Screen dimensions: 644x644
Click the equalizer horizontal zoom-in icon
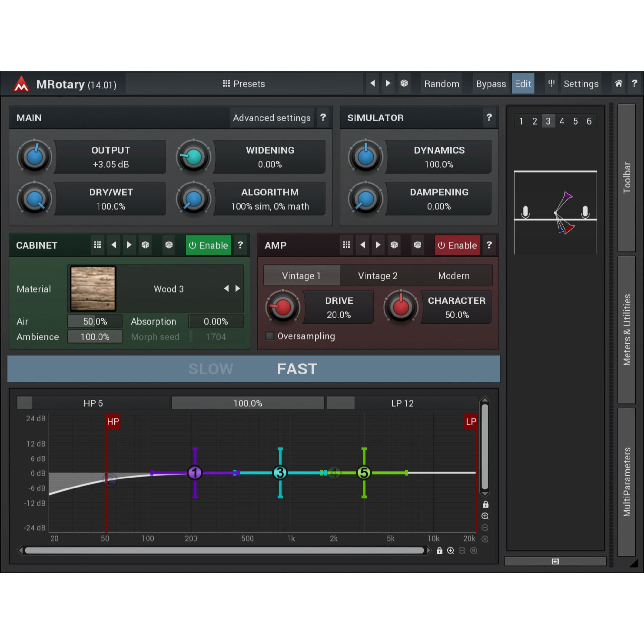(450, 551)
